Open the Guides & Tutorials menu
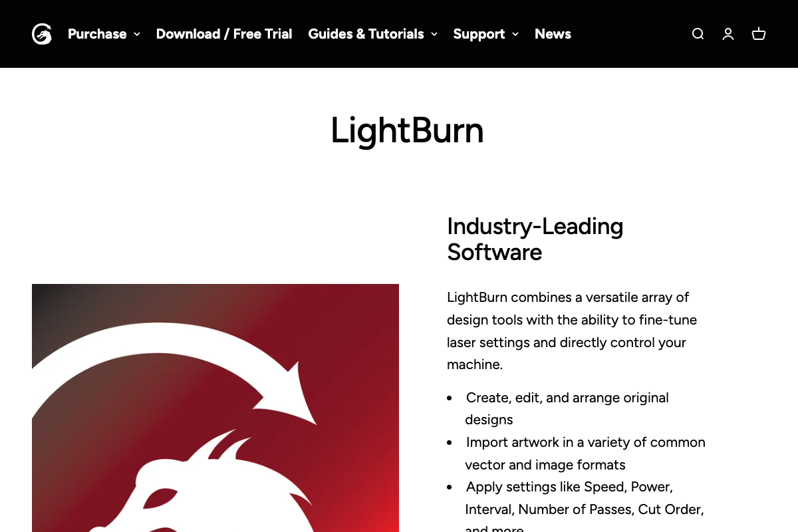The height and width of the screenshot is (532, 798). pos(366,34)
